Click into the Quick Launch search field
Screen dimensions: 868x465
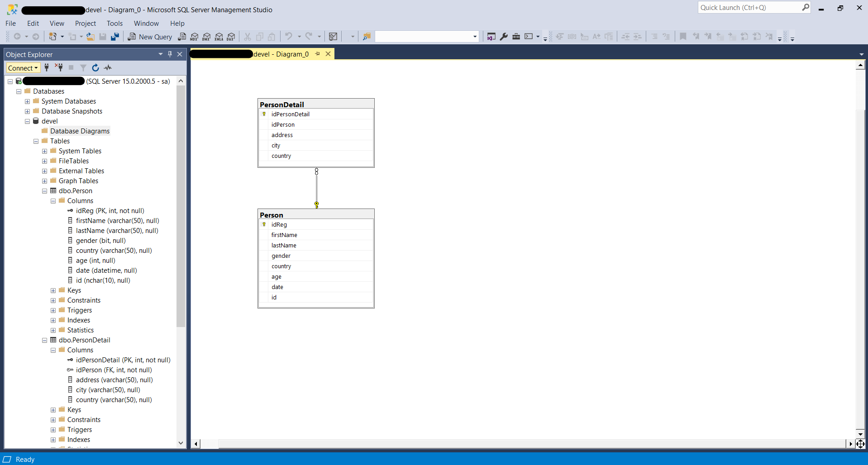(749, 8)
